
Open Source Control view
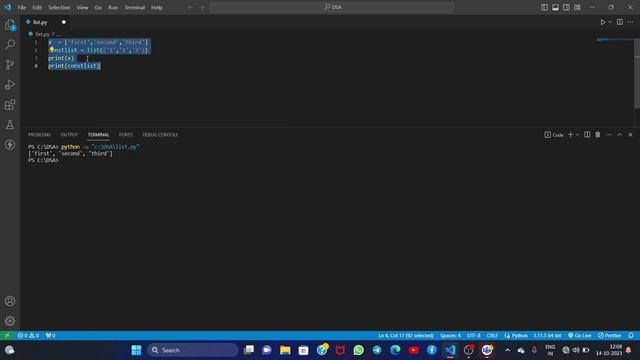coord(10,64)
